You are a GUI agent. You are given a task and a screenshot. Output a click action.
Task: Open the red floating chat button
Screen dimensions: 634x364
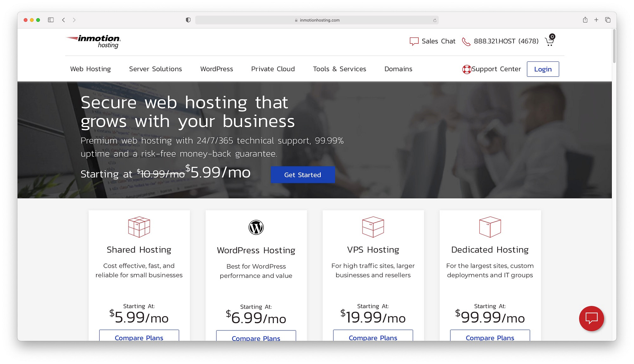(592, 318)
